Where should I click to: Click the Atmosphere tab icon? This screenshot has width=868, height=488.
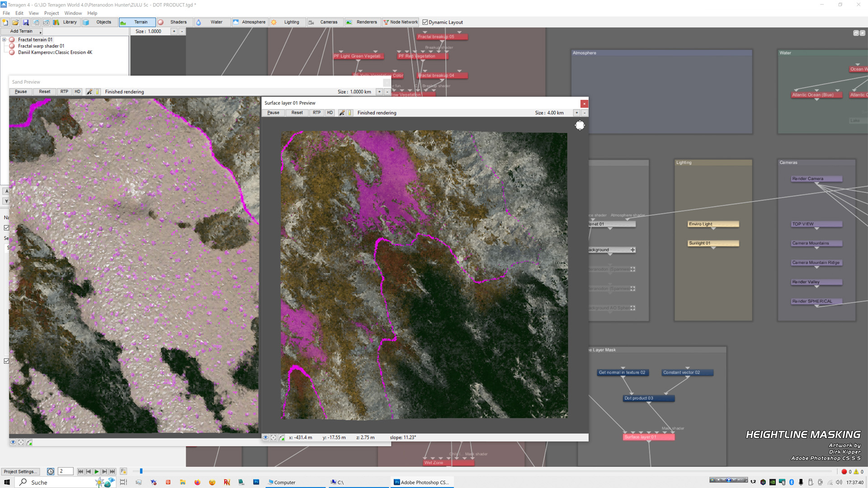pyautogui.click(x=235, y=22)
